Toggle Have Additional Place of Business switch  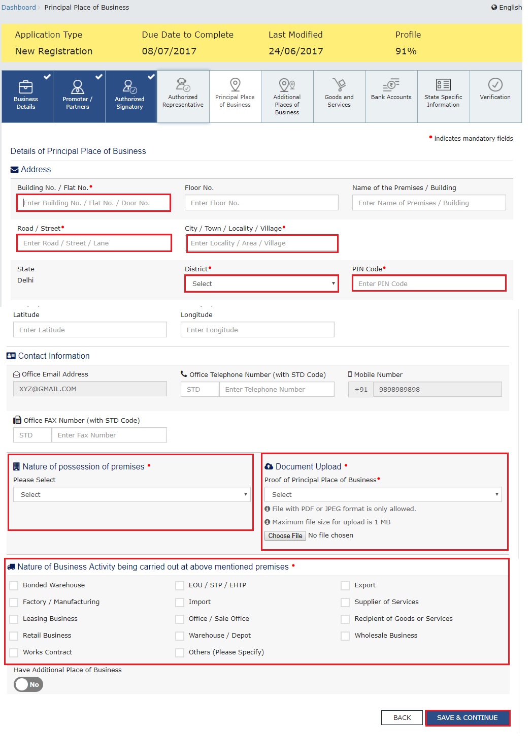[x=28, y=684]
